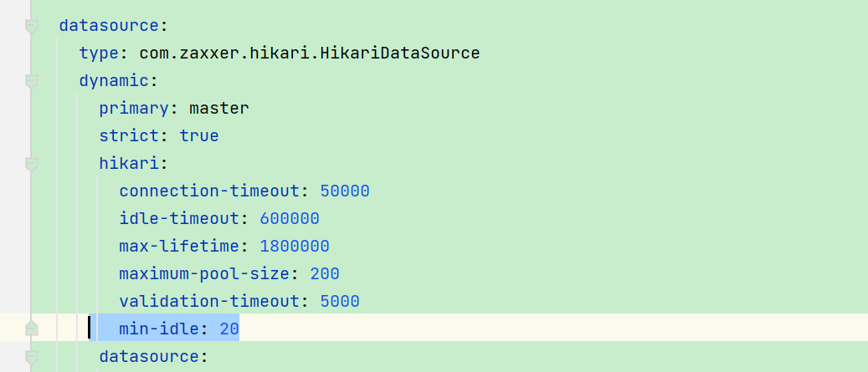Click the maximum-pool-size value 200

coord(325,274)
